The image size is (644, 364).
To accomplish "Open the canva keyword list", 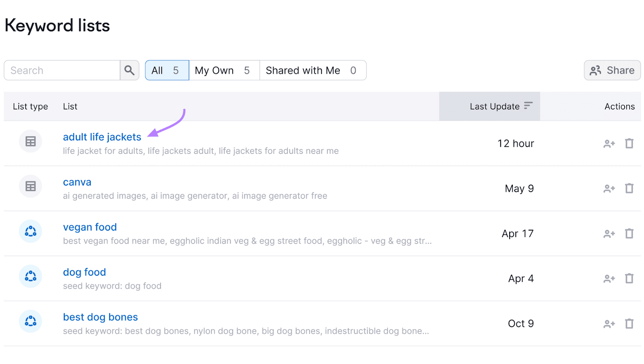I will point(77,182).
